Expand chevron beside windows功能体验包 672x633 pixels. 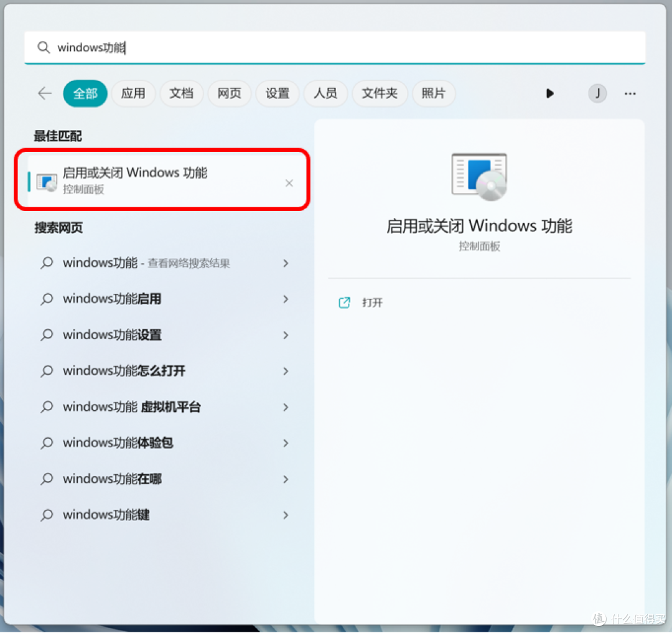286,443
